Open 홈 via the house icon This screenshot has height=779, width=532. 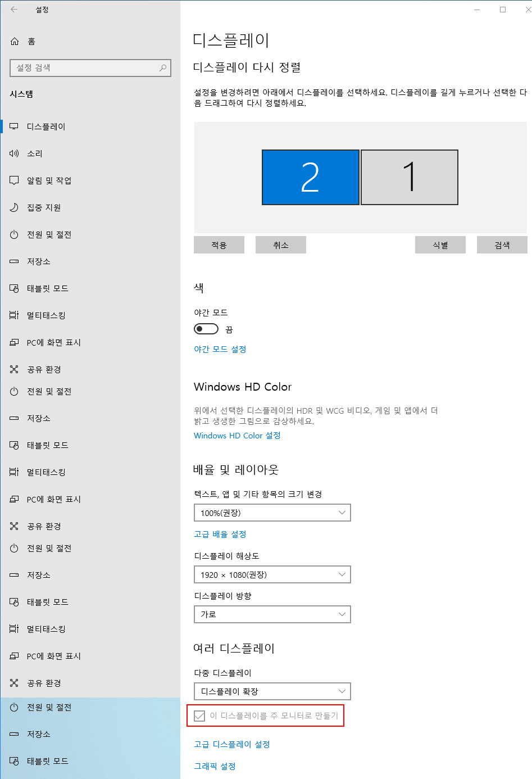(15, 41)
